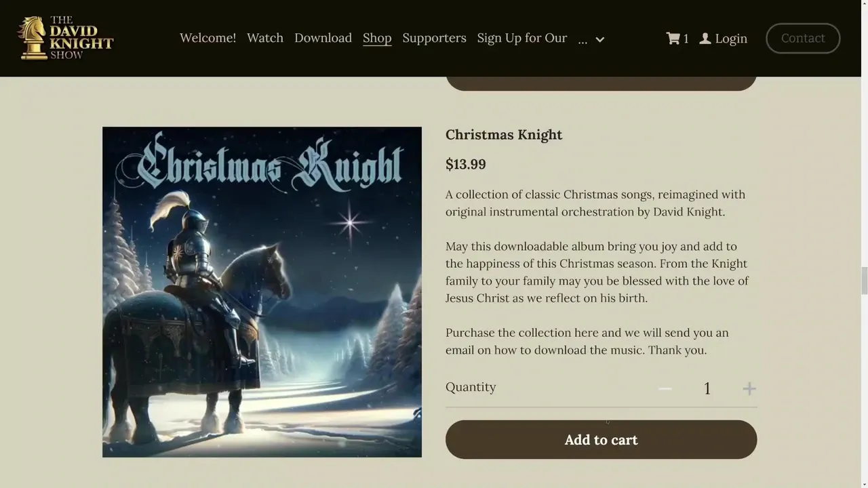This screenshot has width=868, height=488.
Task: Click the Login person icon
Action: 705,39
